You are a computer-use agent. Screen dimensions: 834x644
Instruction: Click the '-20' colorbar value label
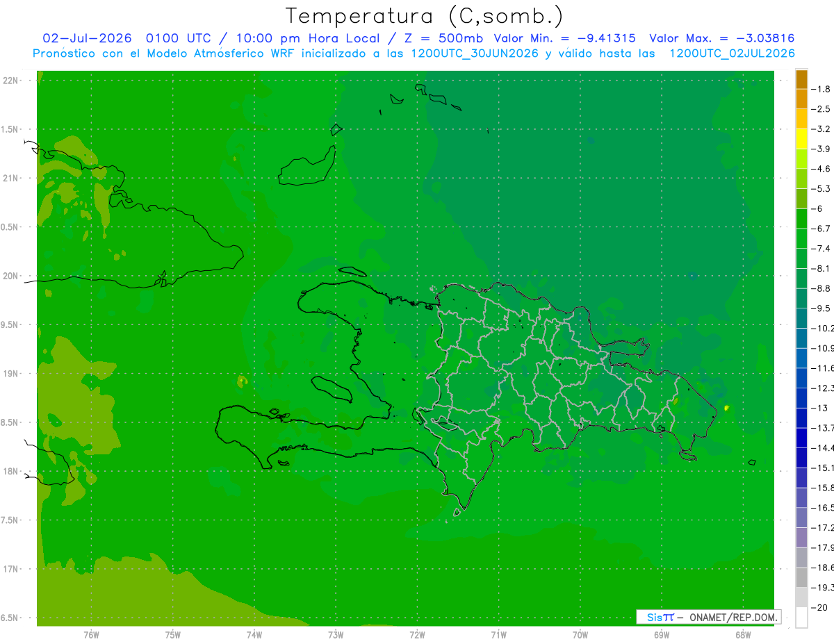click(819, 608)
